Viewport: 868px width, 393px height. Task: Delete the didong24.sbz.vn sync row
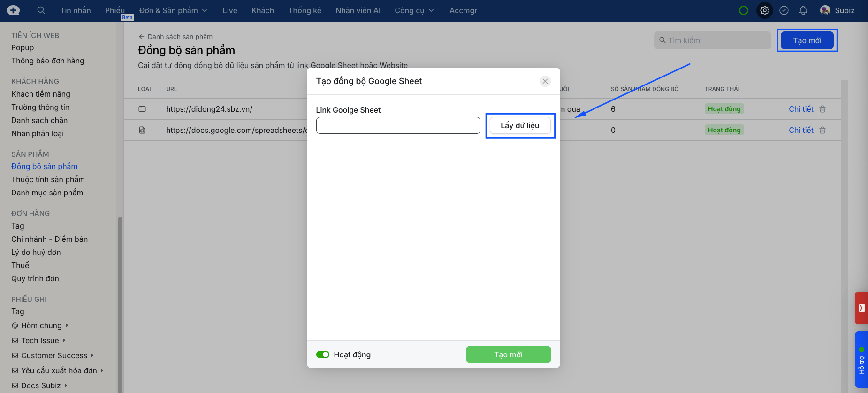pyautogui.click(x=822, y=109)
